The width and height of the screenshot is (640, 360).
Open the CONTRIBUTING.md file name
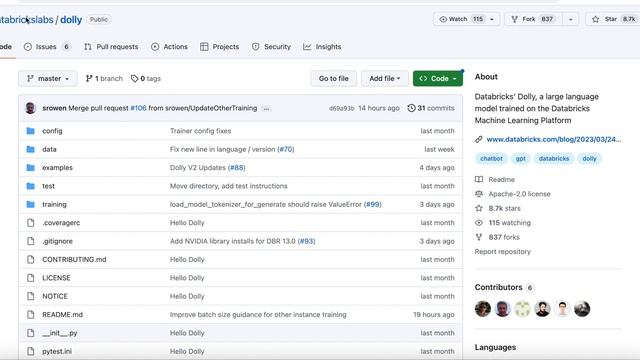pos(74,259)
